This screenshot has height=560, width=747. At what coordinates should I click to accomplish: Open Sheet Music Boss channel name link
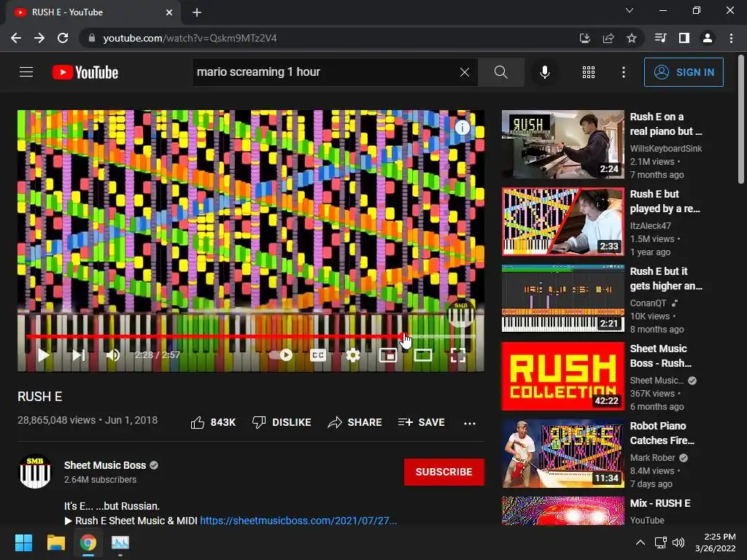tap(105, 465)
